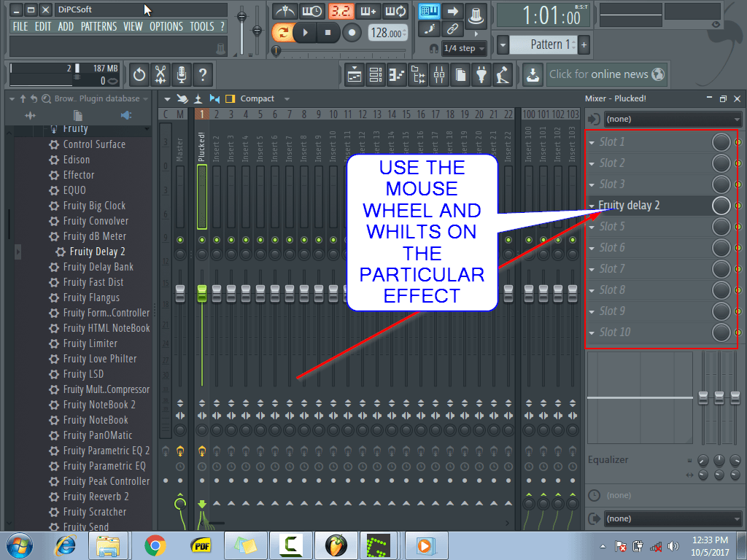The width and height of the screenshot is (747, 560).
Task: Click the browser files page icon
Action: tap(77, 115)
